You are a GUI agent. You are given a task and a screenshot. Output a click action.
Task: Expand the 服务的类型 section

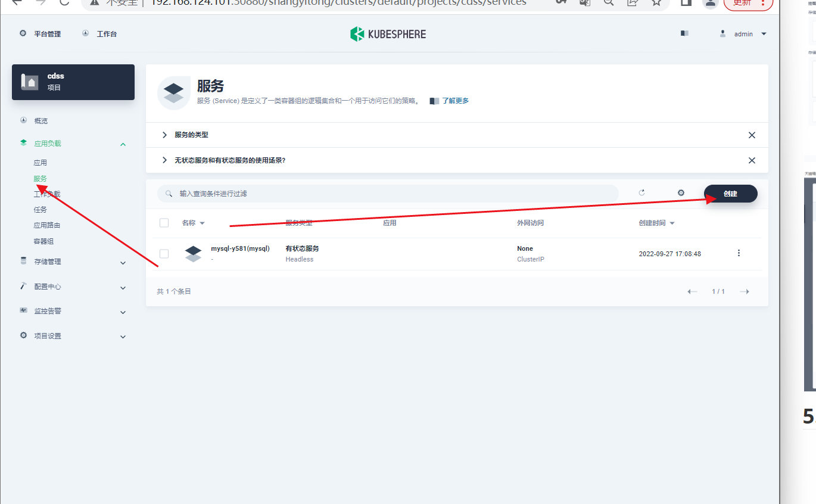coord(164,135)
